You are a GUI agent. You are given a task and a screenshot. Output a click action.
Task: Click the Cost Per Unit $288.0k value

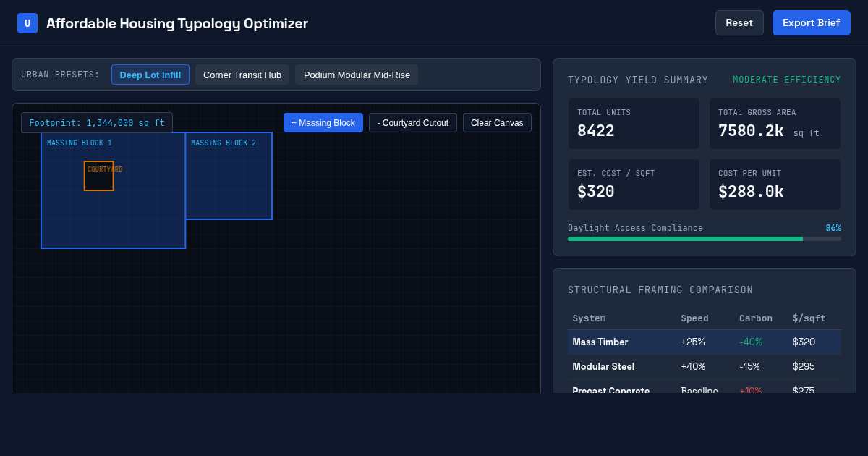click(x=751, y=192)
